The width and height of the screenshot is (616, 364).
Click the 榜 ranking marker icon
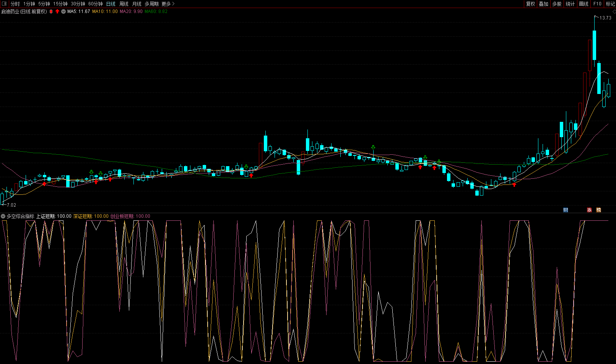(x=598, y=210)
